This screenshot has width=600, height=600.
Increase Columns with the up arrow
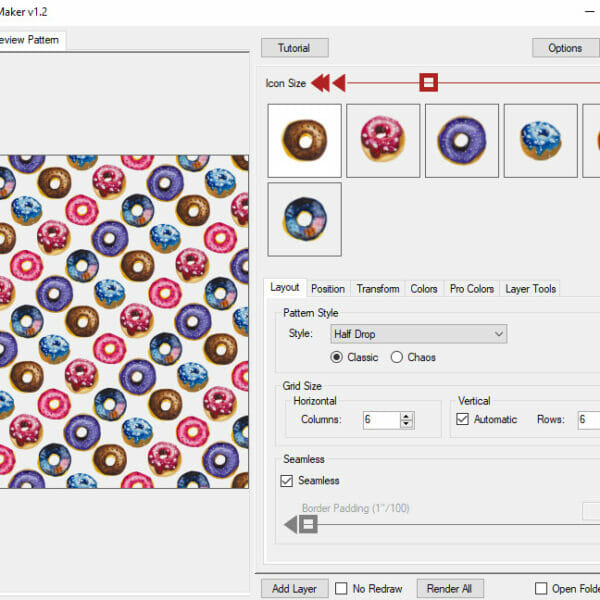(407, 416)
